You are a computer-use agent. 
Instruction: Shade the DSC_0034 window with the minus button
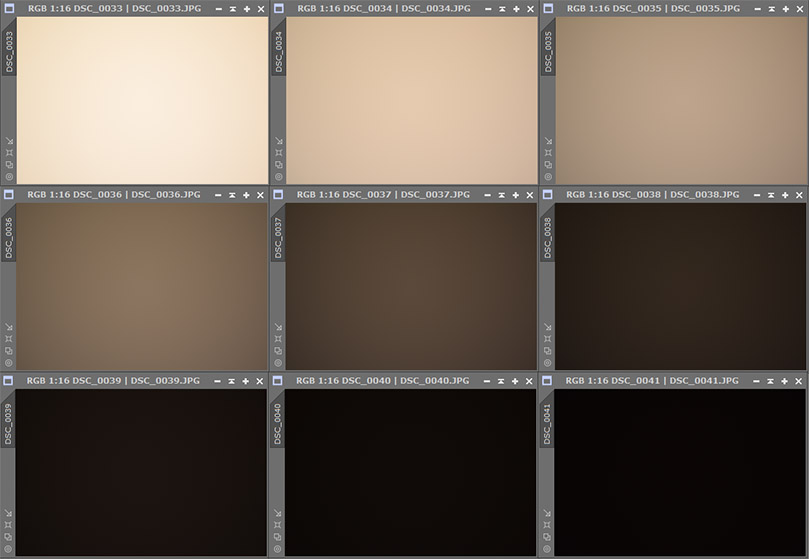(x=488, y=8)
